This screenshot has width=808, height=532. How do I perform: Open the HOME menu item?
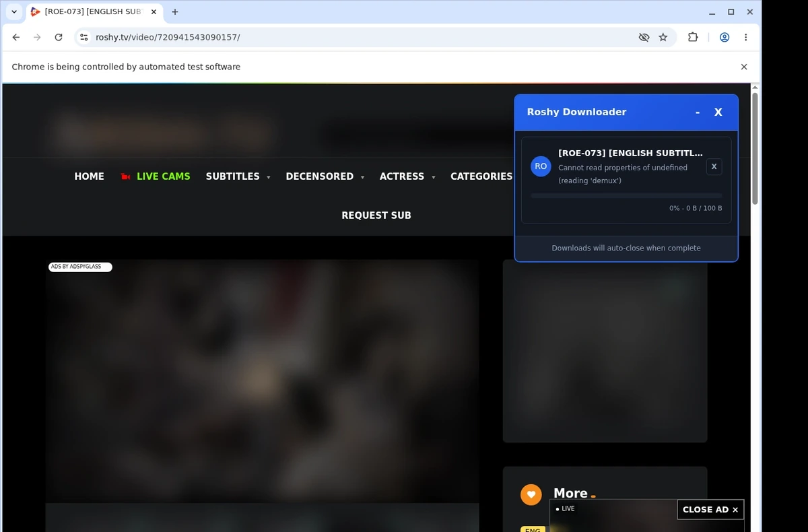click(89, 176)
